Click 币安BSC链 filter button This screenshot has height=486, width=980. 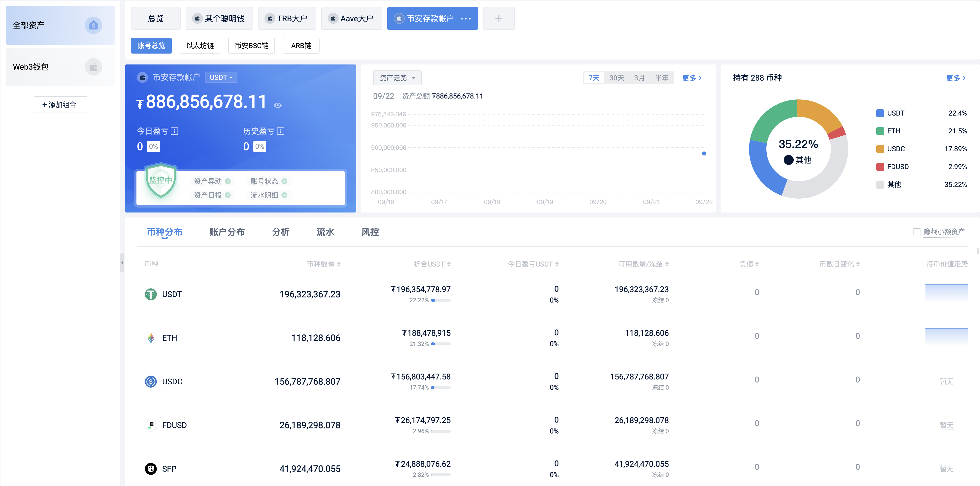[x=252, y=46]
